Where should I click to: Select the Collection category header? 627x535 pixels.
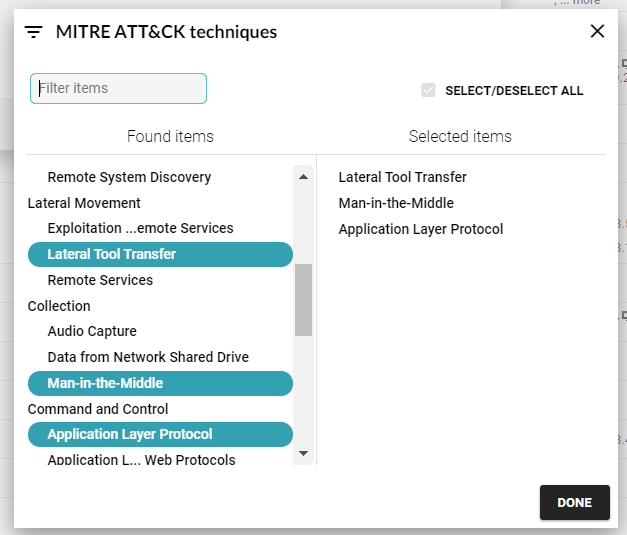point(59,306)
